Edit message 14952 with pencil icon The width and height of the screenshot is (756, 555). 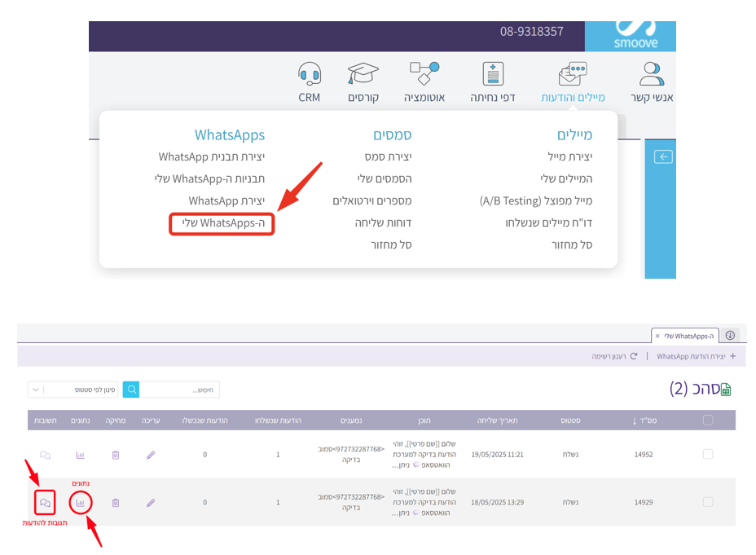tap(151, 455)
